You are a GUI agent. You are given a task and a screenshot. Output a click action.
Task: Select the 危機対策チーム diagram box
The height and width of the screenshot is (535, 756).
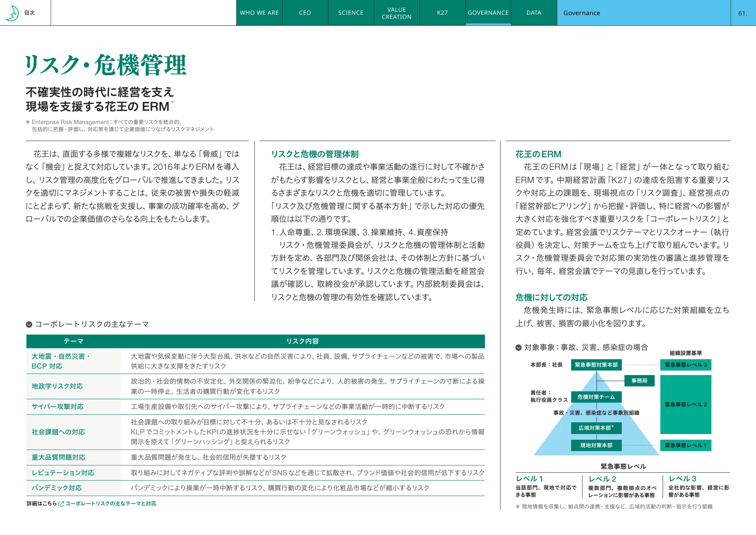[x=596, y=397]
